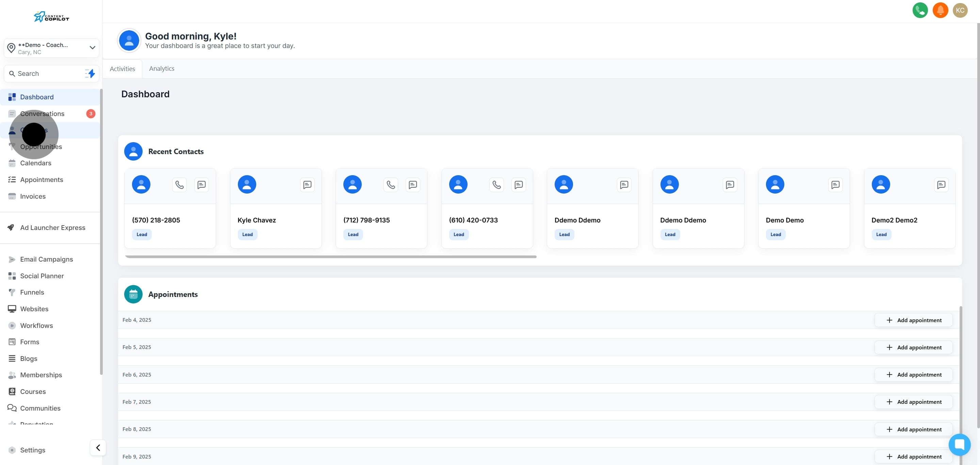This screenshot has height=465, width=980.
Task: Add appointment for Feb 4, 2025
Action: [x=913, y=320]
